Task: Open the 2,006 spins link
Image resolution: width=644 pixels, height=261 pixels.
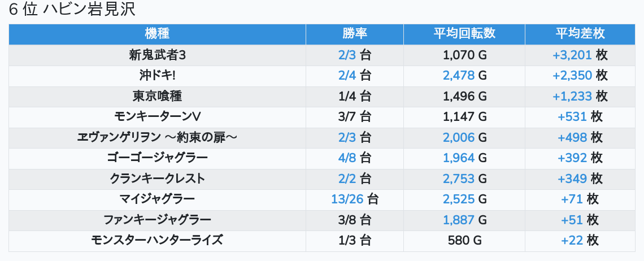Action: pos(459,138)
